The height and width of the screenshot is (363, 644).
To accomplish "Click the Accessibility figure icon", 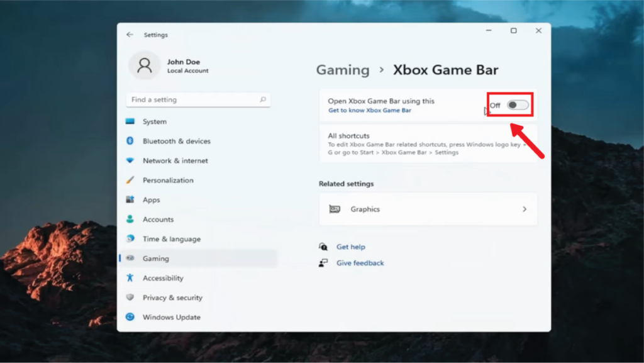I will pos(130,277).
